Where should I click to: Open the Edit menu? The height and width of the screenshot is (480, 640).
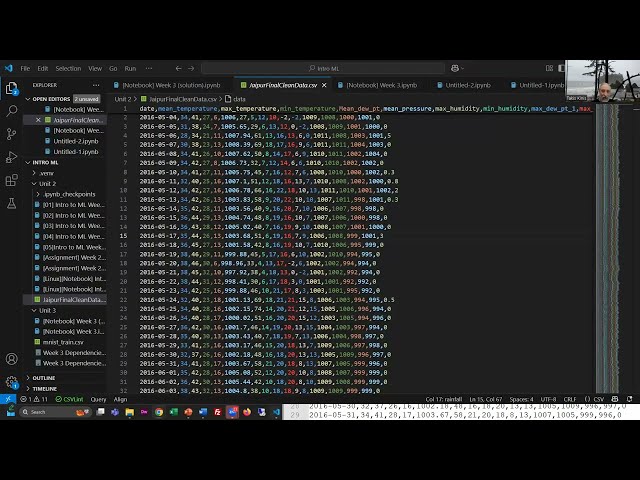(43, 68)
